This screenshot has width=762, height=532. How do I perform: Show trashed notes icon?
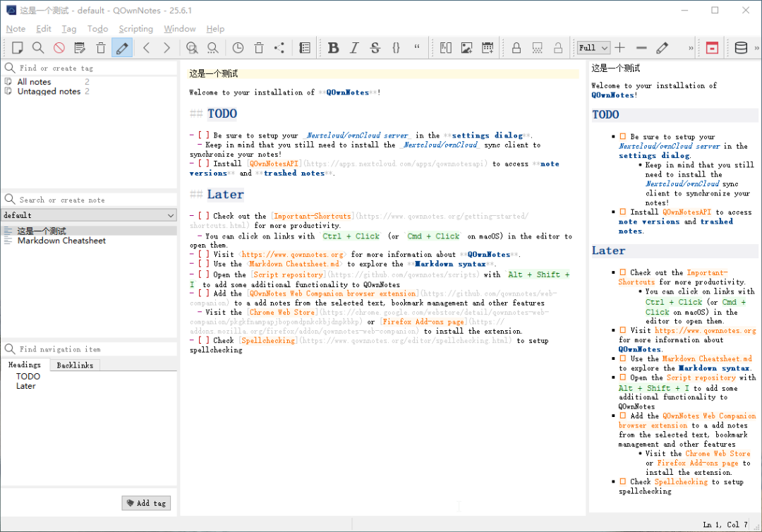pyautogui.click(x=259, y=47)
